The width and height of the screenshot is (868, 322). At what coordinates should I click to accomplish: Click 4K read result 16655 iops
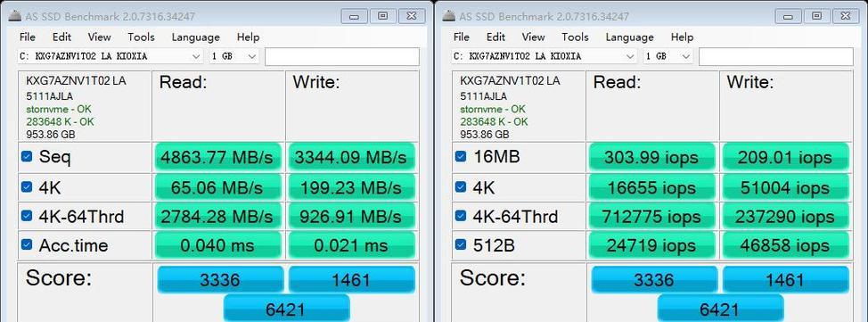[x=651, y=186]
